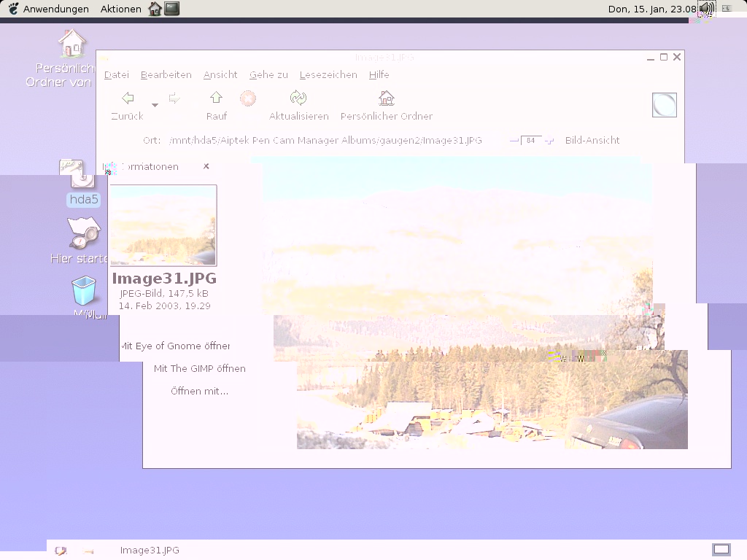This screenshot has height=560, width=747.
Task: Click the Öffnen mit... button
Action: click(199, 391)
